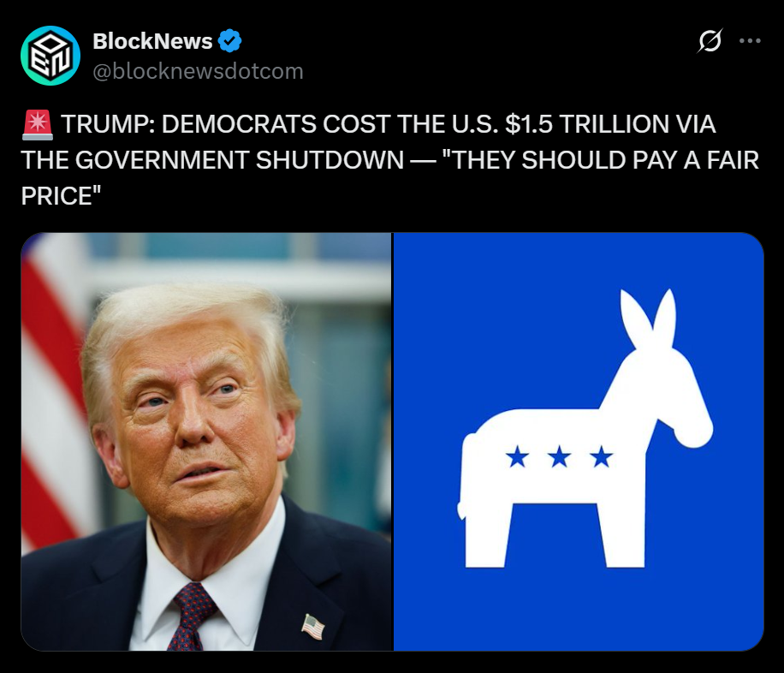Open the Democratic donkey logo image
The width and height of the screenshot is (784, 673).
(x=579, y=442)
